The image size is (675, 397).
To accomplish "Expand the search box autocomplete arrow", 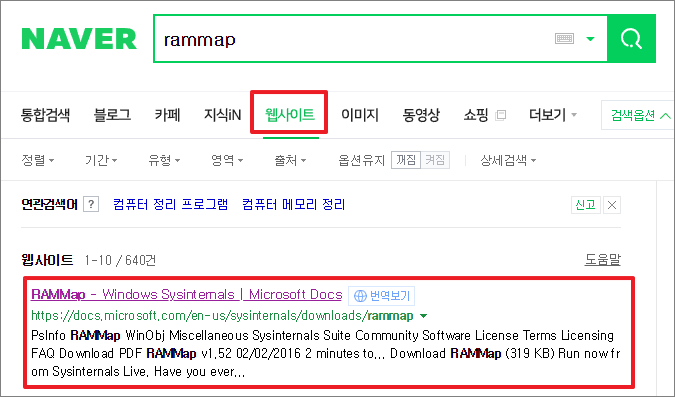I will 590,39.
